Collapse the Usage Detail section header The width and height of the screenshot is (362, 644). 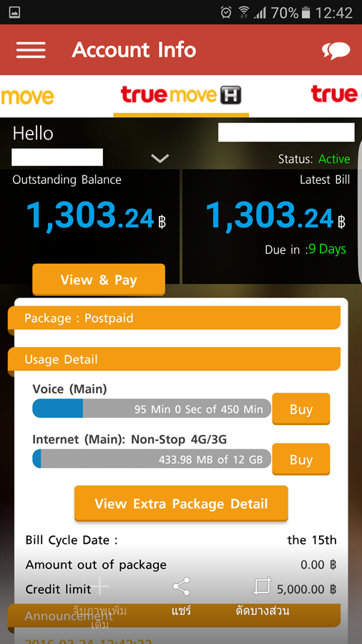pos(174,359)
